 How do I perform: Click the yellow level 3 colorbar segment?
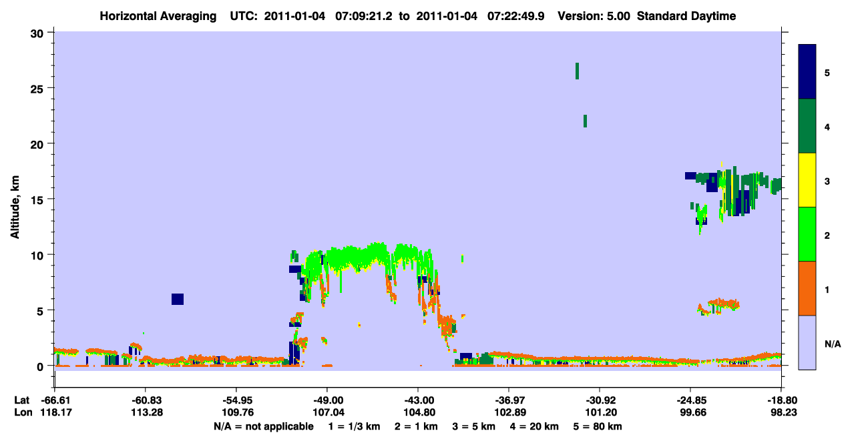[807, 180]
